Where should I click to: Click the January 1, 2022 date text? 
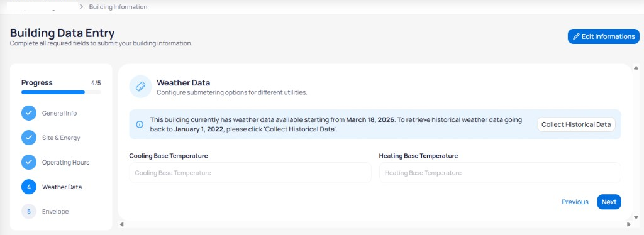[198, 129]
